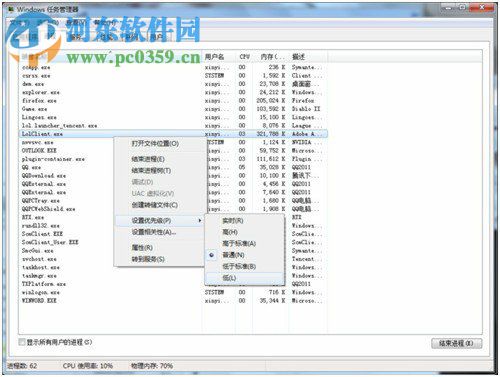
Task: Select the csrss.exe process row
Action: 173,76
